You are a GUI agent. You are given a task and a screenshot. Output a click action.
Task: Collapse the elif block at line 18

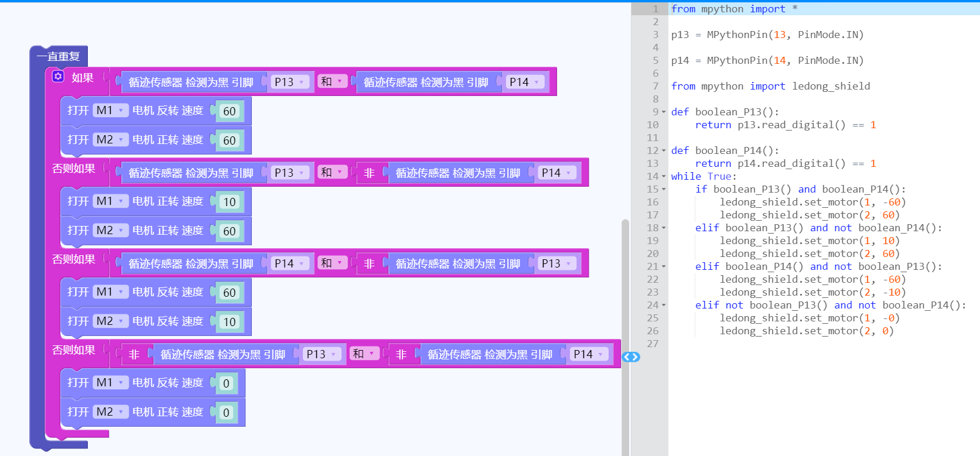pyautogui.click(x=664, y=228)
